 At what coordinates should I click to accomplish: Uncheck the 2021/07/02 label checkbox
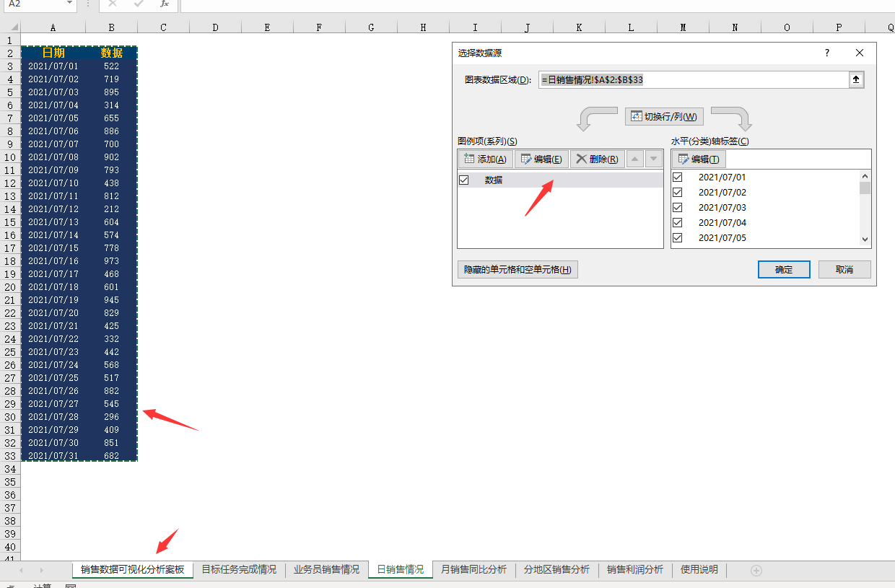678,192
